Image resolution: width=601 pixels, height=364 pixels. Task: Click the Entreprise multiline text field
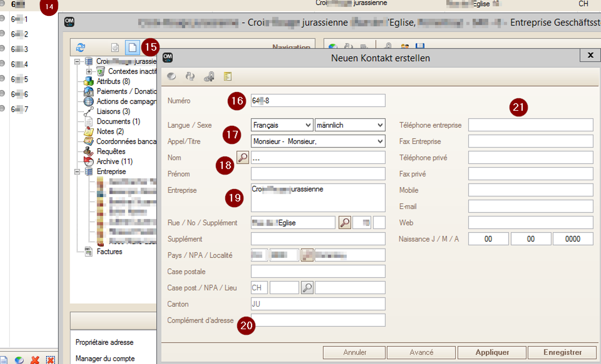318,198
